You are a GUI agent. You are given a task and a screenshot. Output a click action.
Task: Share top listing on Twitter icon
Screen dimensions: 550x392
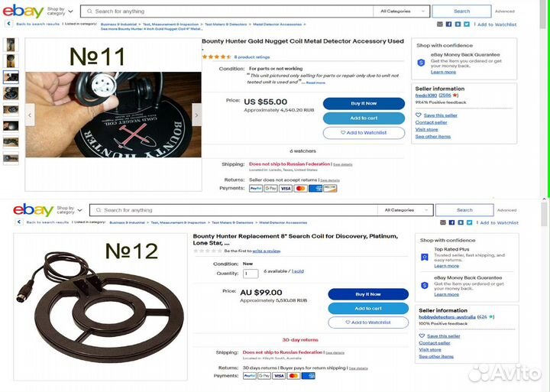[x=467, y=24]
